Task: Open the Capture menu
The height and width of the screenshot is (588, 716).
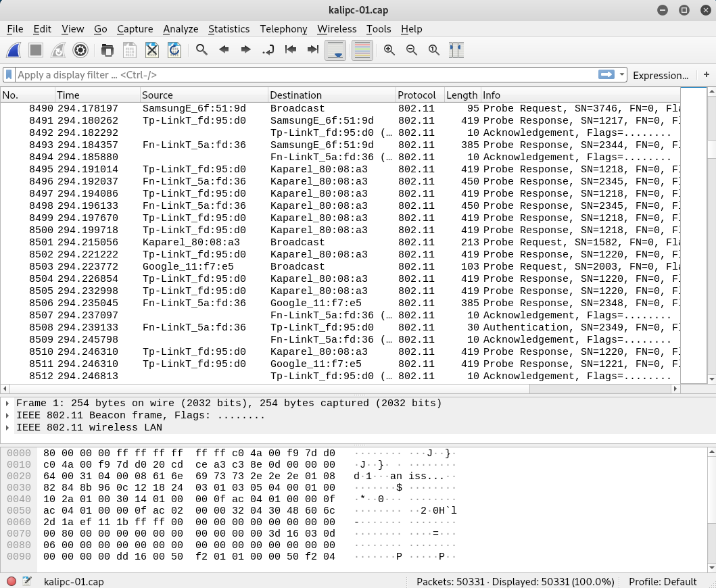Action: click(135, 29)
